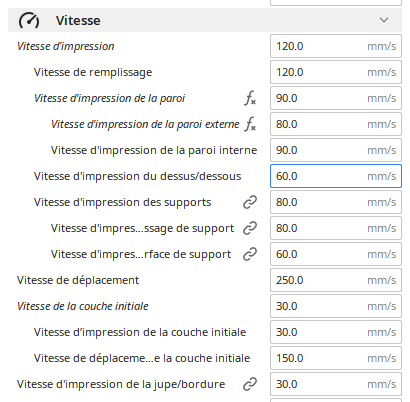410x402 pixels.
Task: Click the Vitesse speedometer icon
Action: (x=29, y=21)
